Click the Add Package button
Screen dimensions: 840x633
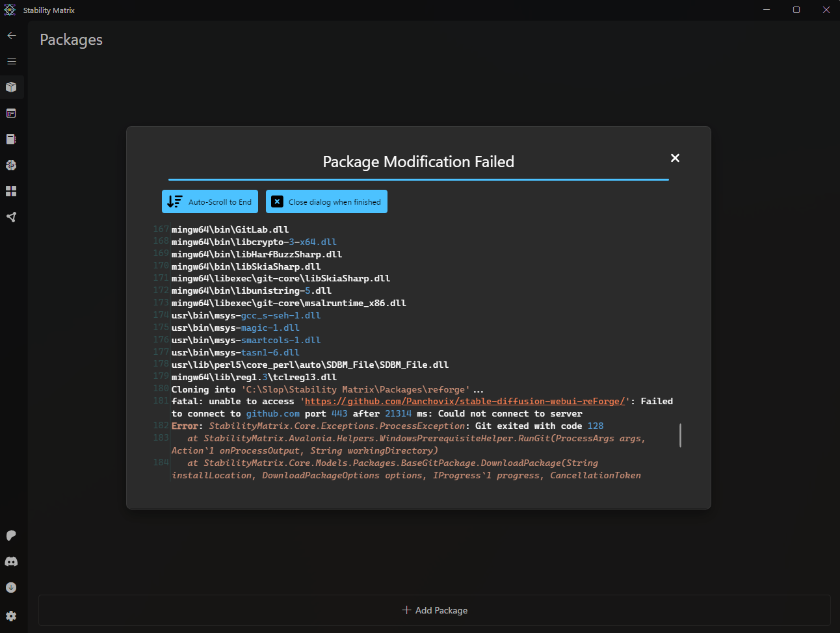click(x=434, y=610)
